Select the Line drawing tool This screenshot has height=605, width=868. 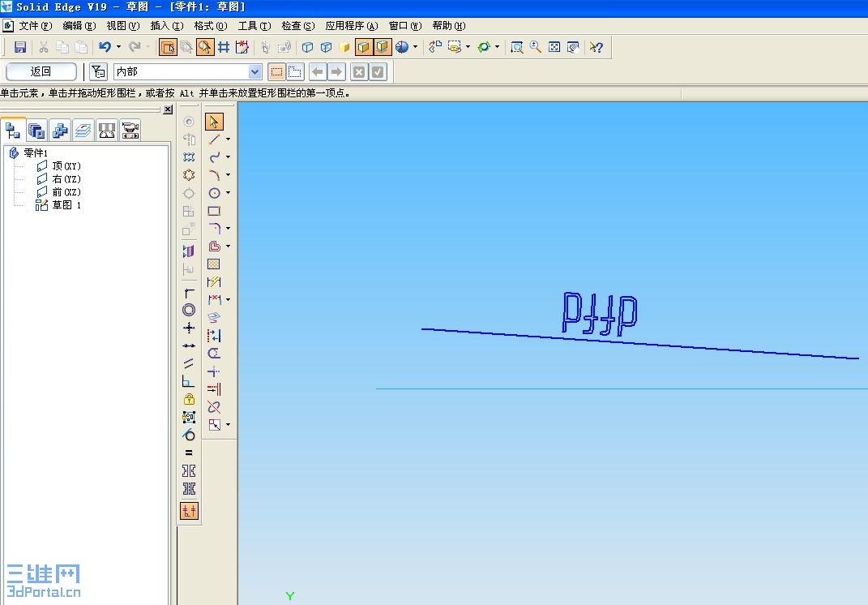tap(214, 139)
